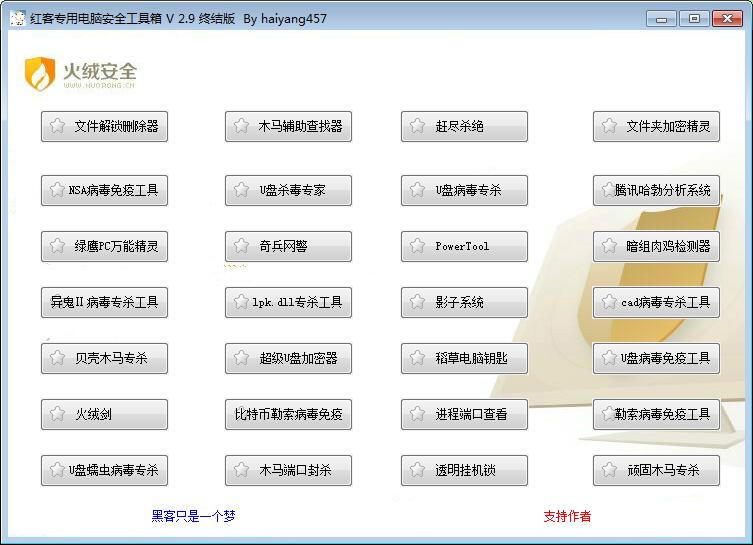Open the 赶尽杀绝 tool
Screen dimensions: 753x545
pyautogui.click(x=464, y=127)
